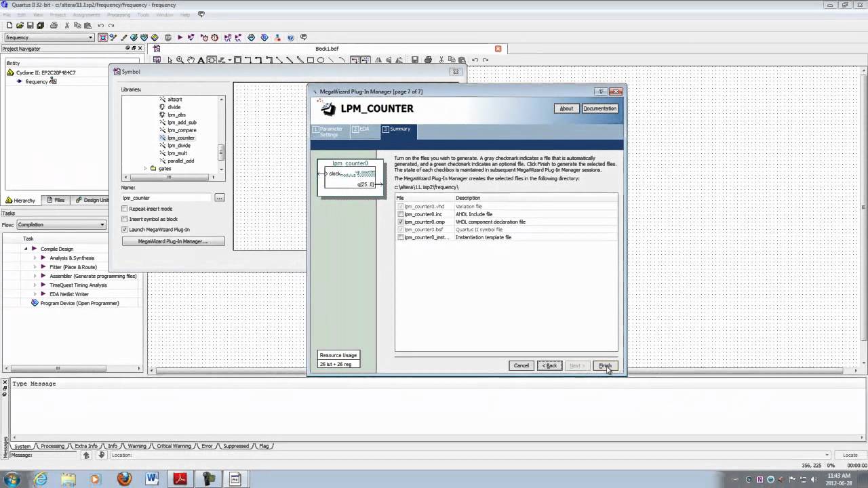Open the Documentation button in LPM_COUNTER
Screen dimensions: 868x488
point(599,108)
